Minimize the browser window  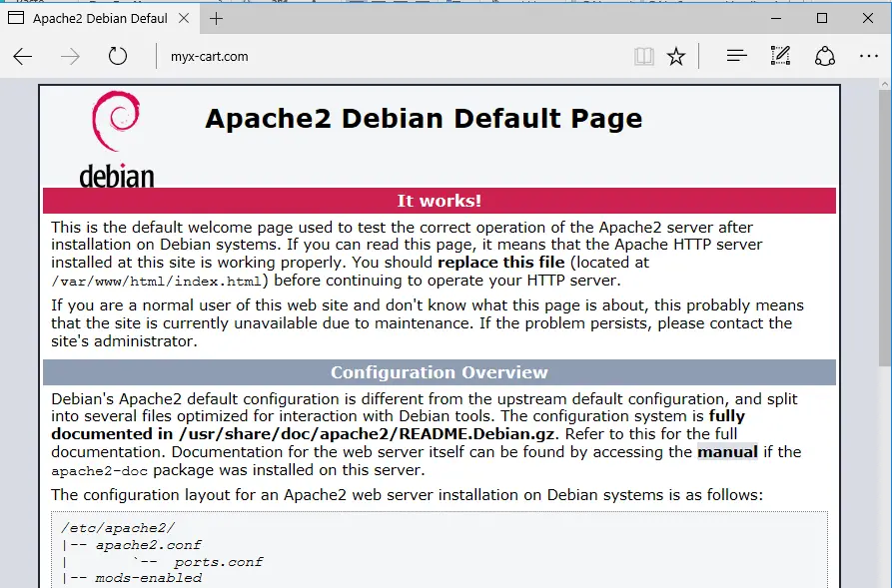pos(776,18)
